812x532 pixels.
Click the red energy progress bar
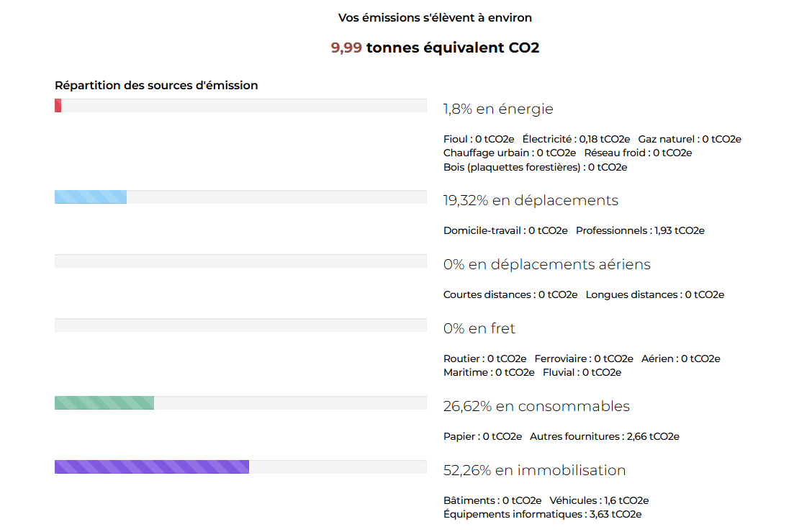point(58,106)
